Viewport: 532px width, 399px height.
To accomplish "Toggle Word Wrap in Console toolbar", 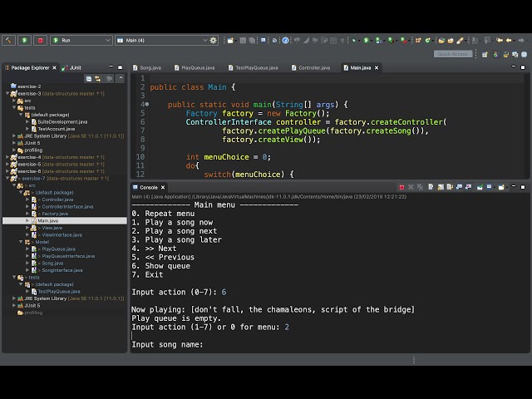I will 450,187.
